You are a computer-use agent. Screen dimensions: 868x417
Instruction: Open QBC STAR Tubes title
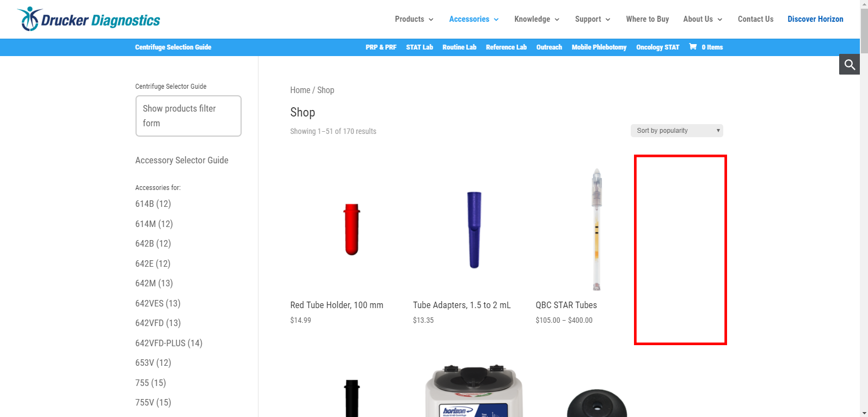[567, 305]
